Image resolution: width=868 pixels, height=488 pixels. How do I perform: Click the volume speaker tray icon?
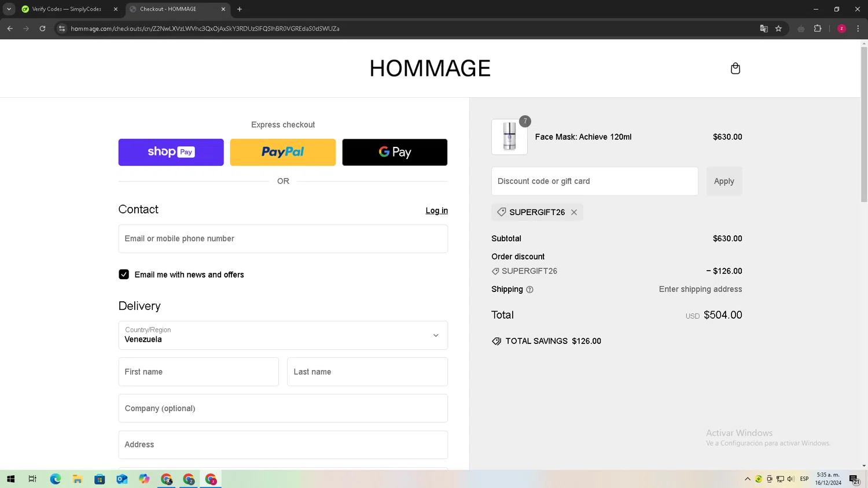[791, 479]
